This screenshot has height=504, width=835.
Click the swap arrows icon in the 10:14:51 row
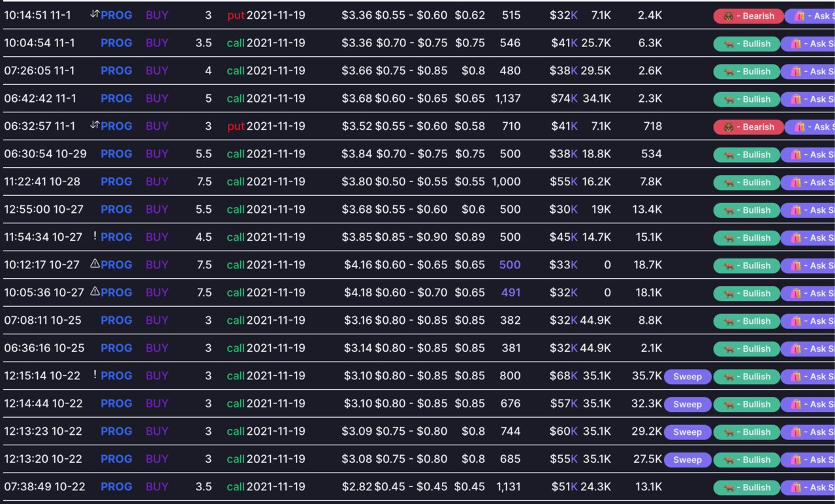[95, 14]
